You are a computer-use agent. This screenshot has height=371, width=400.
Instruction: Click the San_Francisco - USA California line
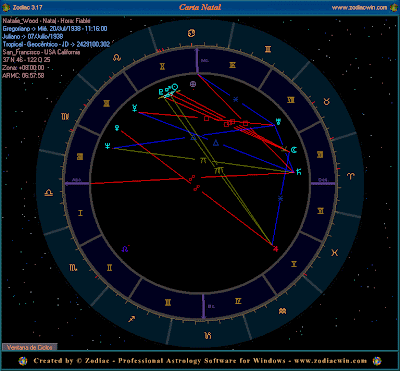click(41, 52)
